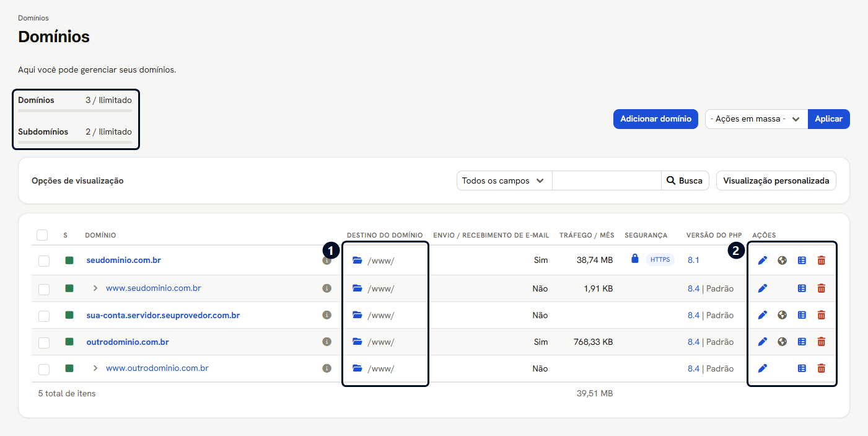Click the lock icon beside HTTPS
The height and width of the screenshot is (436, 868).
click(x=634, y=259)
